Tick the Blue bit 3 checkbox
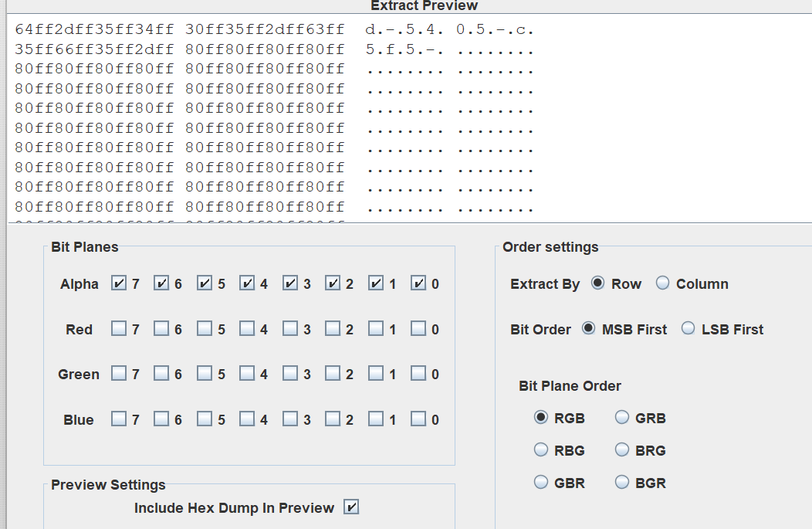Image resolution: width=812 pixels, height=529 pixels. 290,419
